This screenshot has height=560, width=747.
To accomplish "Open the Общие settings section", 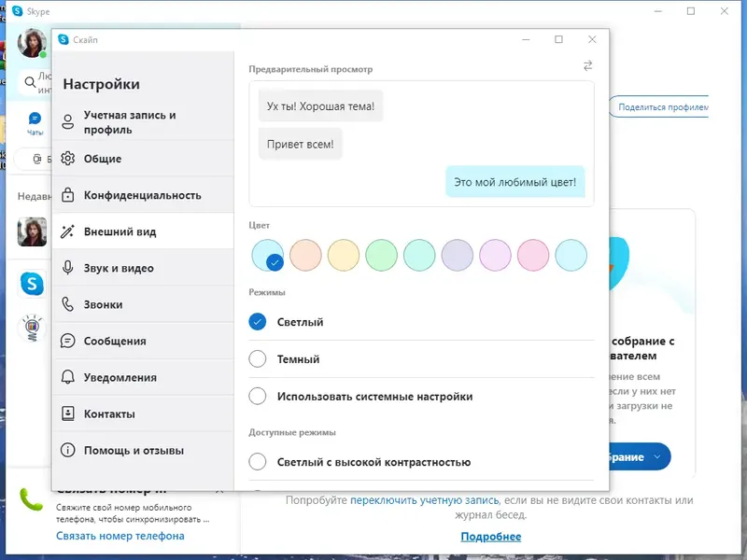I will [x=143, y=159].
